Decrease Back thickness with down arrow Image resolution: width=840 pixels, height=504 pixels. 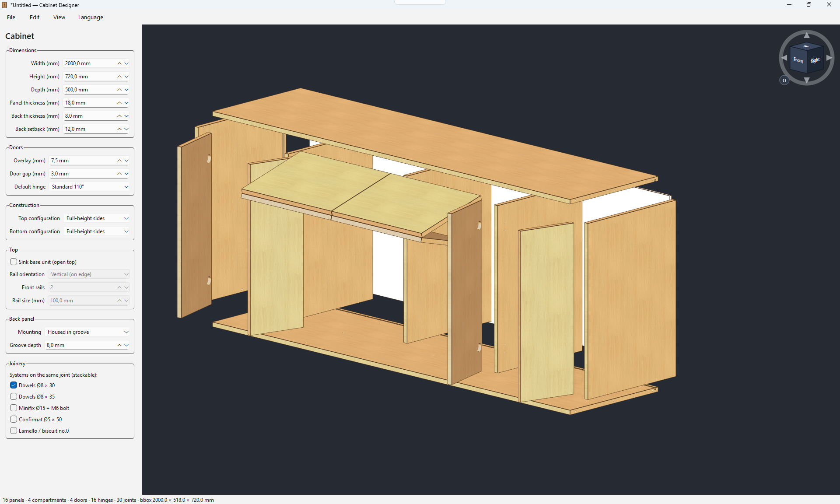[126, 116]
